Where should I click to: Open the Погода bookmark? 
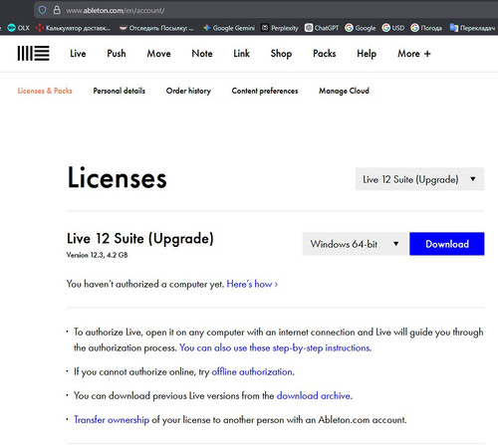click(426, 28)
